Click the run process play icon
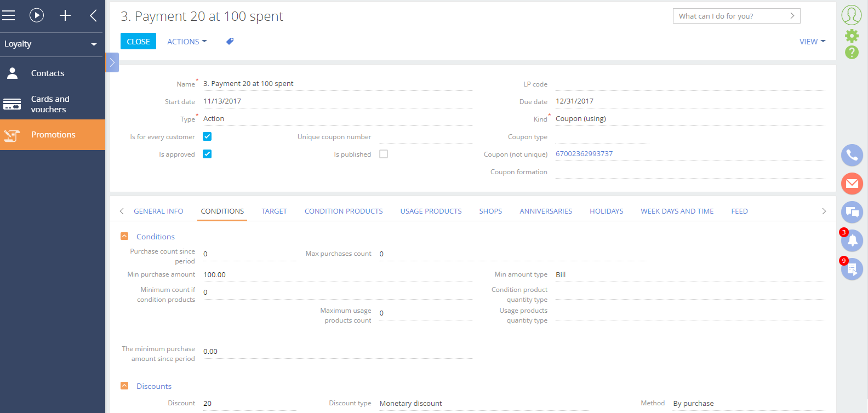868x413 pixels. pyautogui.click(x=37, y=15)
